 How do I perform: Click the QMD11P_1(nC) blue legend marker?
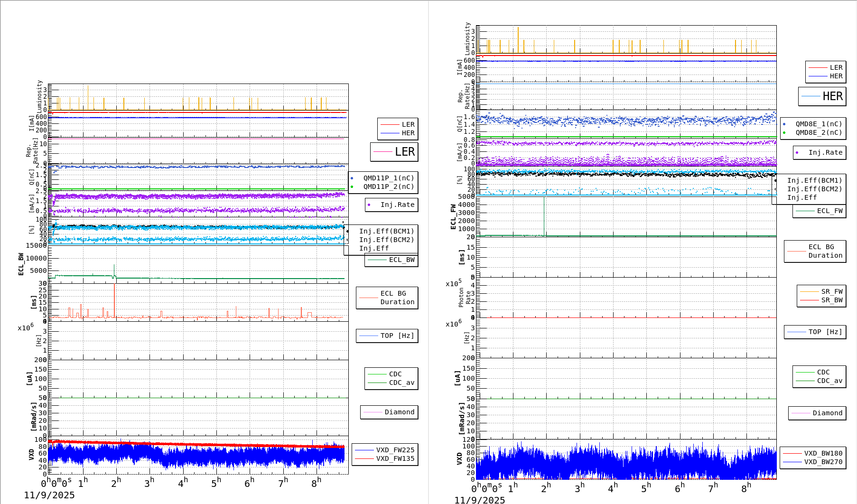tap(352, 178)
